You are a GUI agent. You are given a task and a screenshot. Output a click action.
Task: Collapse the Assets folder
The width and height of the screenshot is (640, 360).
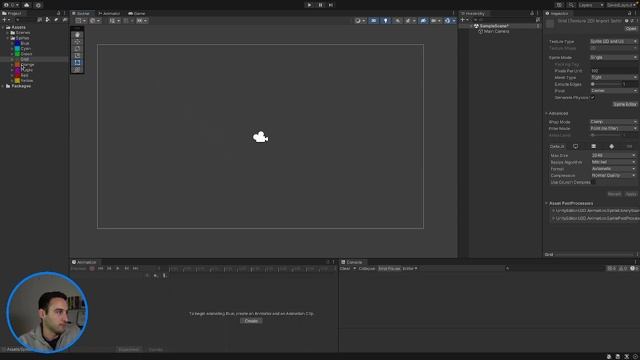pyautogui.click(x=3, y=27)
